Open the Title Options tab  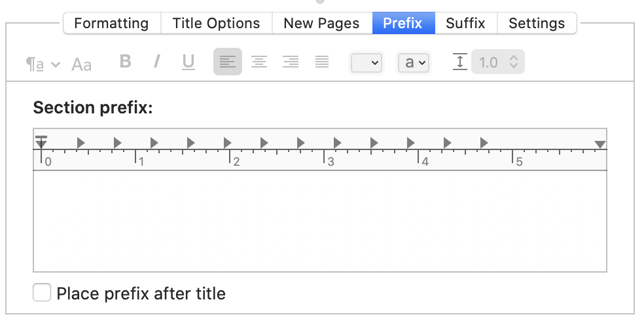coord(216,23)
